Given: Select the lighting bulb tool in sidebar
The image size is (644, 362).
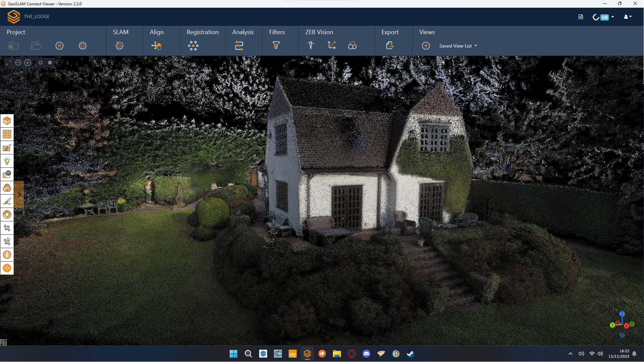Looking at the screenshot, I should pyautogui.click(x=7, y=161).
